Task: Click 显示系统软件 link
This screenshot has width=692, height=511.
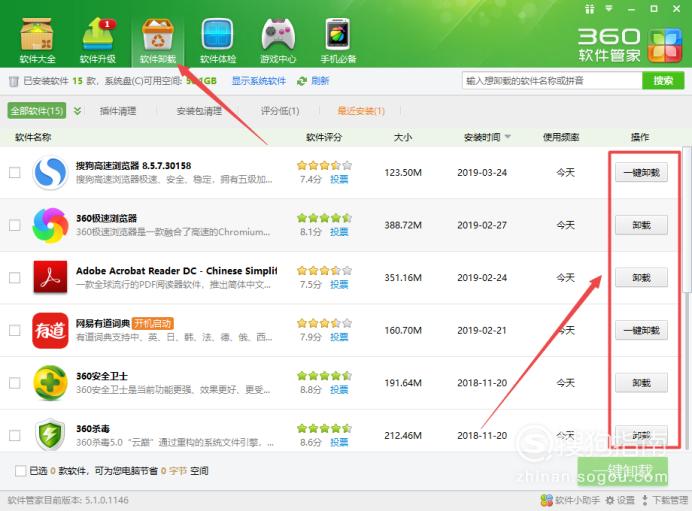Action: pyautogui.click(x=259, y=81)
